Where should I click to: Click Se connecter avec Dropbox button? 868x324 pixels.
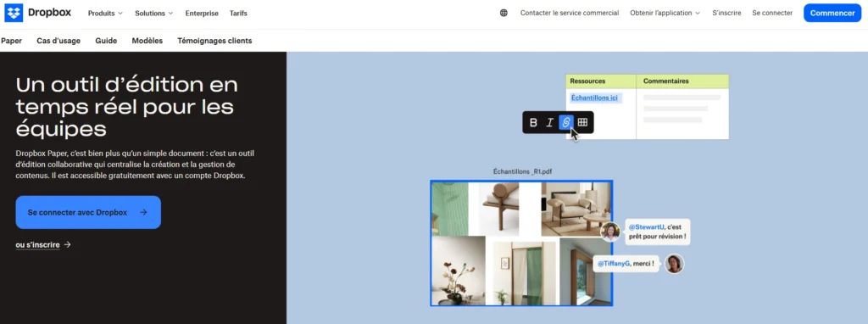[x=88, y=212]
